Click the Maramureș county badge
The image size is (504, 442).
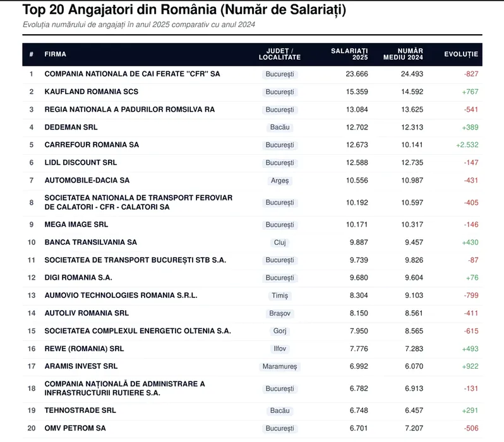point(280,366)
